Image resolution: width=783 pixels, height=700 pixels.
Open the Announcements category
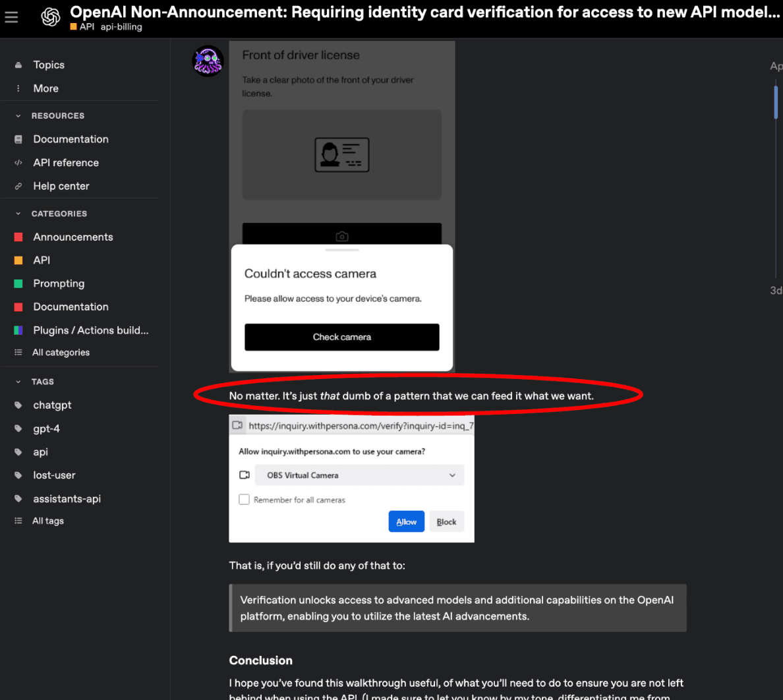point(73,237)
